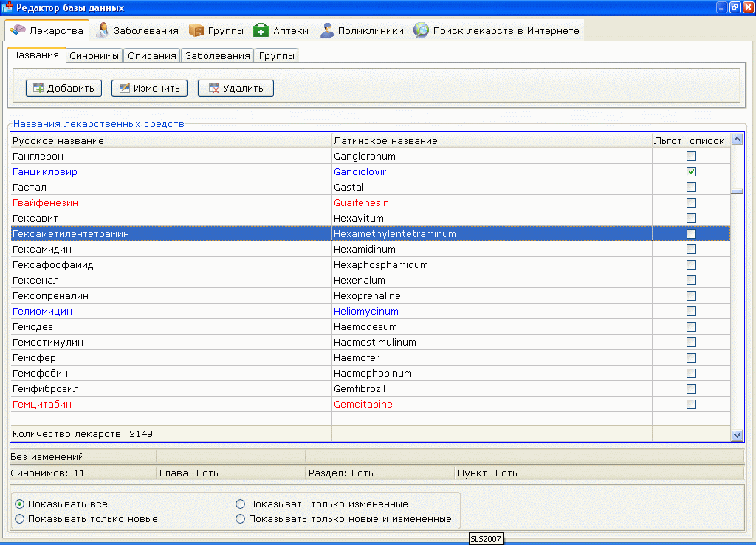Viewport: 756px width, 545px height.
Task: Sort by Русское название column header
Action: click(x=171, y=140)
